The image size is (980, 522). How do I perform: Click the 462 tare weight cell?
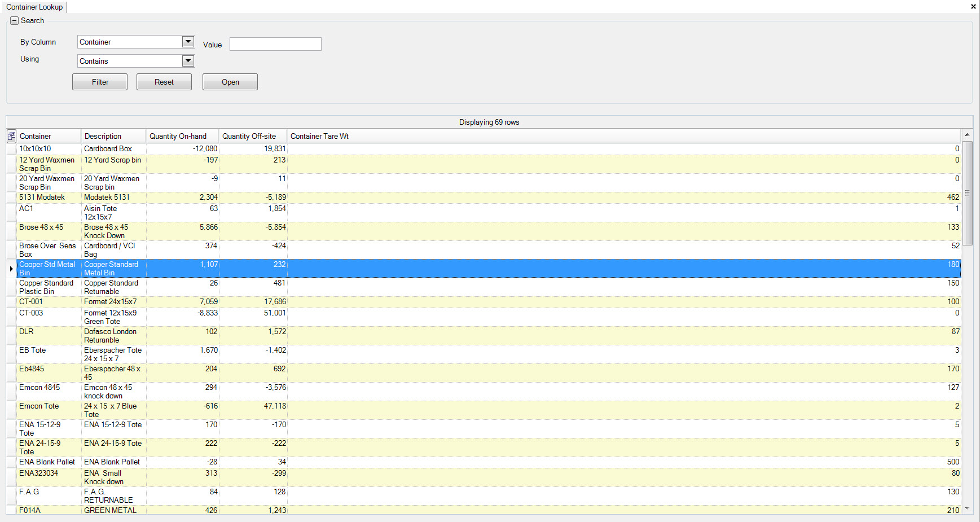(624, 198)
